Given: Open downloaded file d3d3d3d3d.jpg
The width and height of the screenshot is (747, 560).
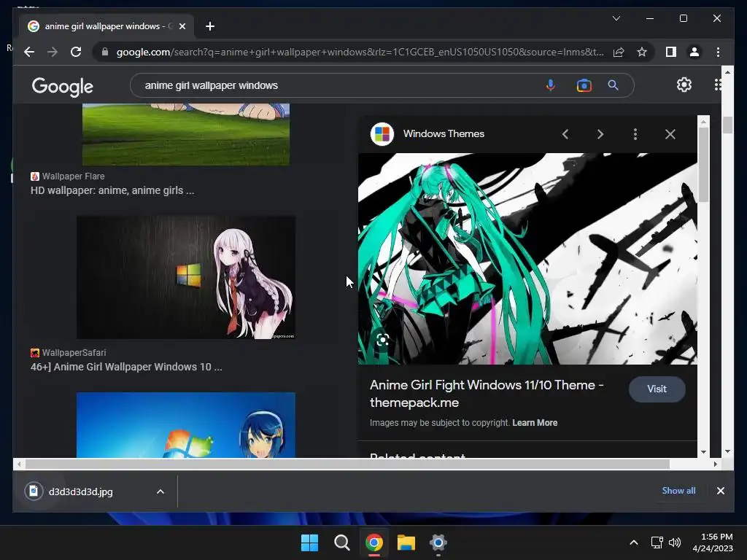Looking at the screenshot, I should [80, 491].
